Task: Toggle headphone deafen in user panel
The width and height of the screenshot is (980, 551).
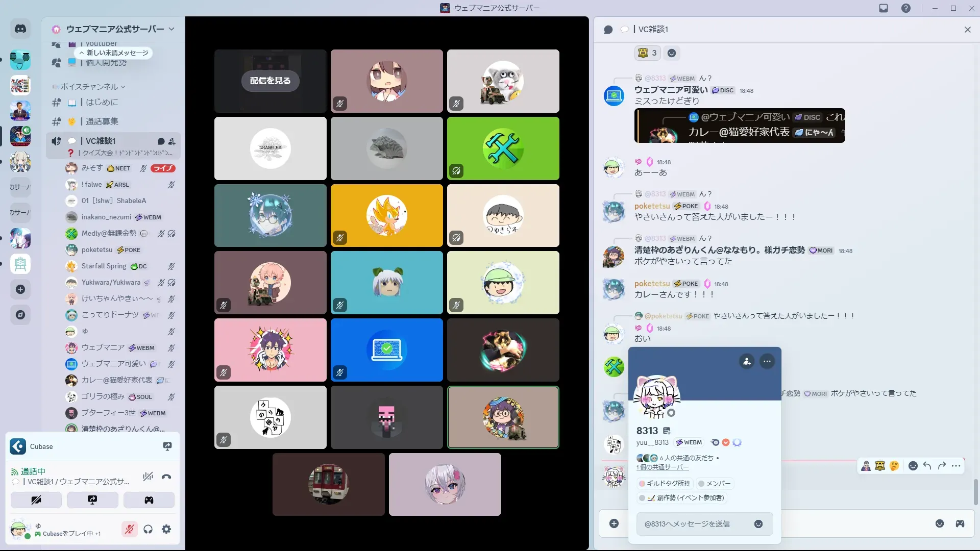Action: pyautogui.click(x=148, y=530)
